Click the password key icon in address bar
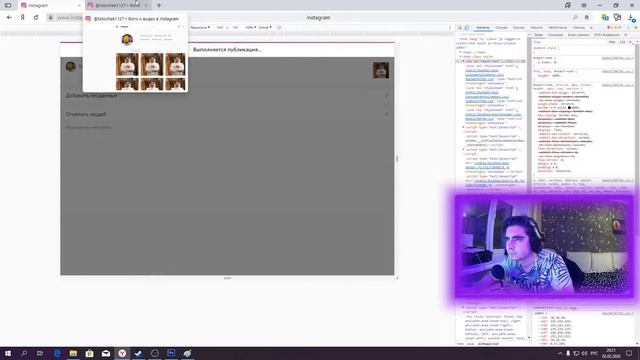 (575, 18)
